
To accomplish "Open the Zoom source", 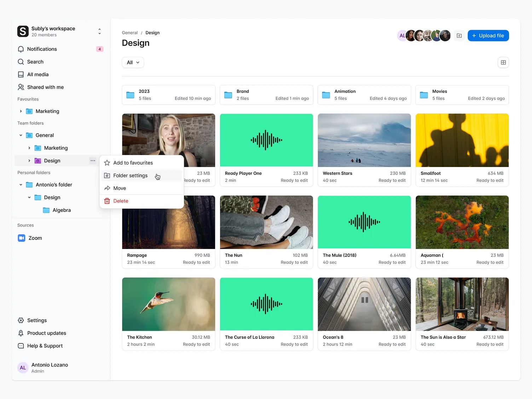I will (35, 238).
